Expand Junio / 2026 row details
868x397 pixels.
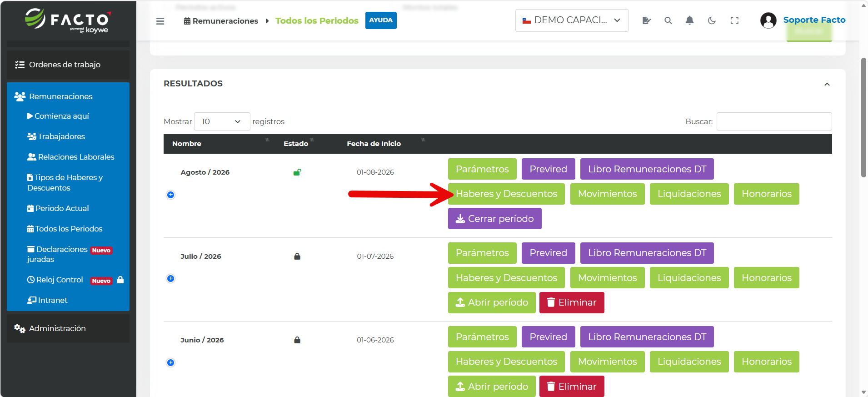pyautogui.click(x=171, y=362)
